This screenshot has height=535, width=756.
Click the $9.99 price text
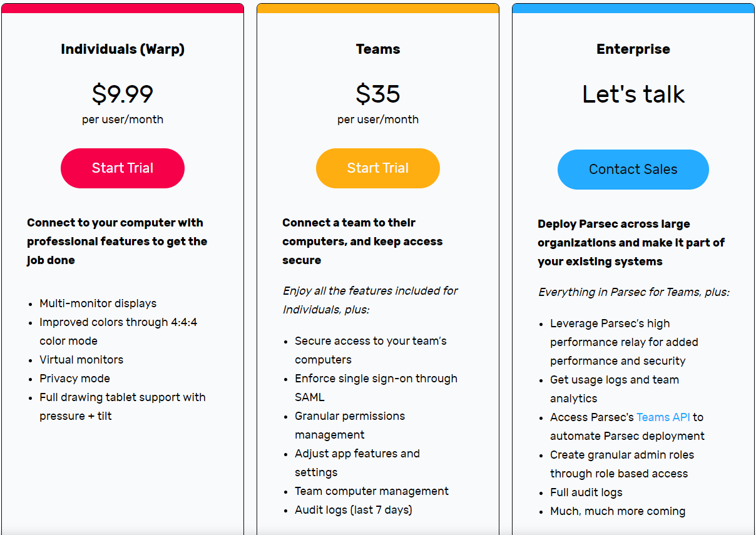point(123,94)
